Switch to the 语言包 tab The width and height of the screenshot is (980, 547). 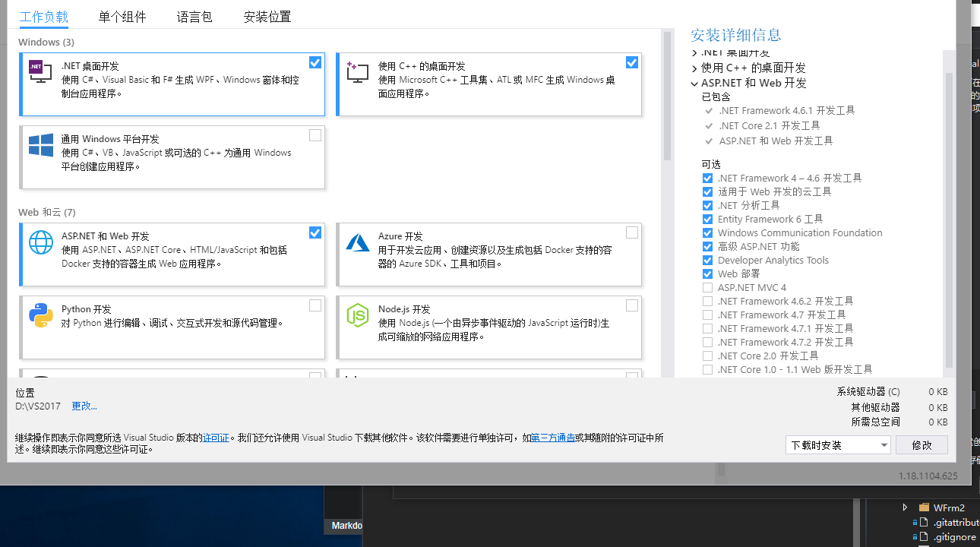[x=194, y=17]
